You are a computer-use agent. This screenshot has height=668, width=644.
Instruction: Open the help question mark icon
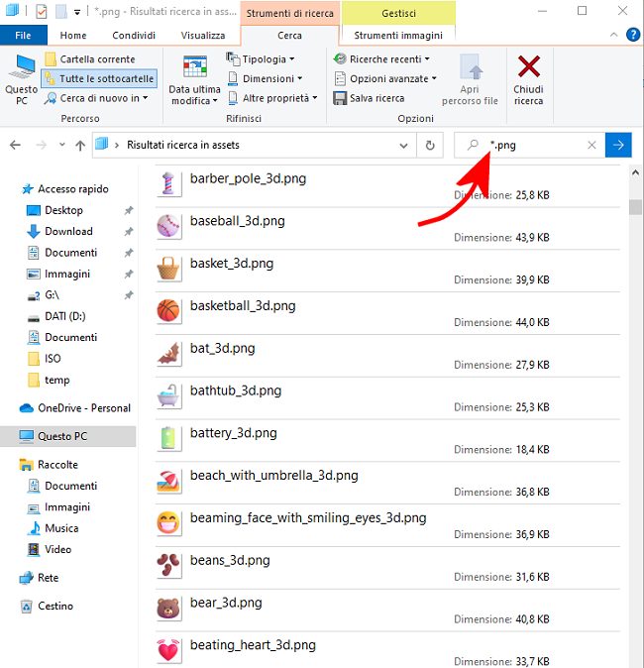[x=633, y=35]
